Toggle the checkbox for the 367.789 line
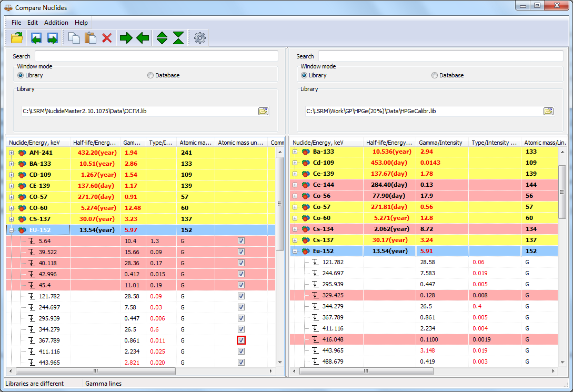This screenshot has height=392, width=573. pos(241,340)
